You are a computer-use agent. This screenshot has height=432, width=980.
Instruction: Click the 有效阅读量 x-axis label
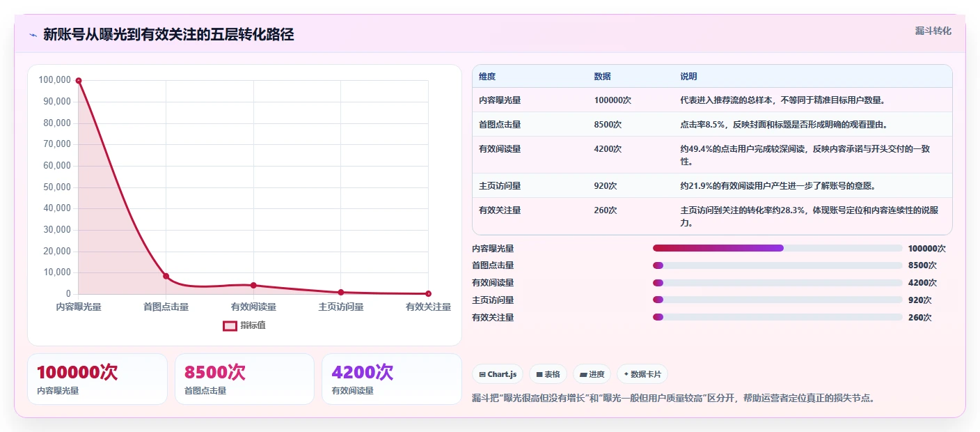click(253, 307)
